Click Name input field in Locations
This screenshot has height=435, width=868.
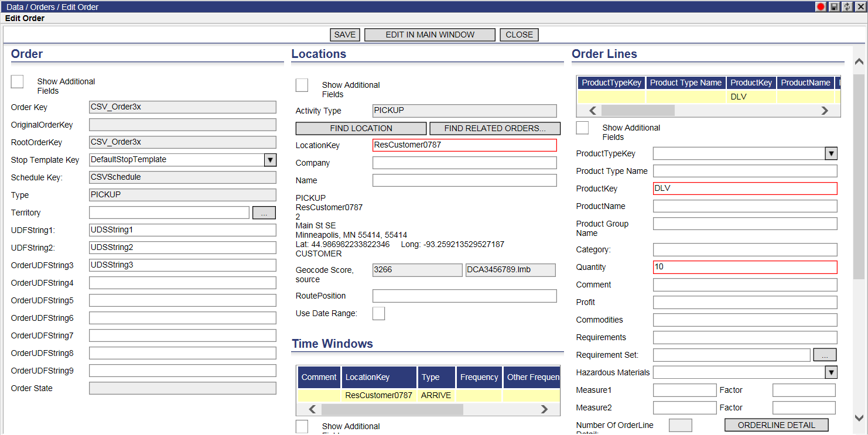(x=464, y=180)
